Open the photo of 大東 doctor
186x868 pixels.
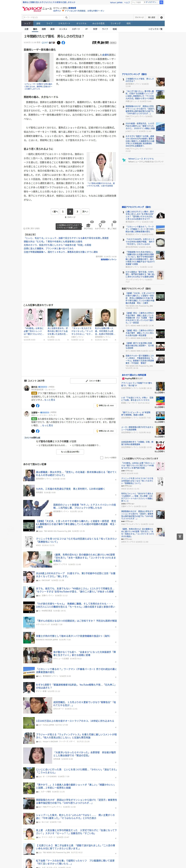coord(101,167)
